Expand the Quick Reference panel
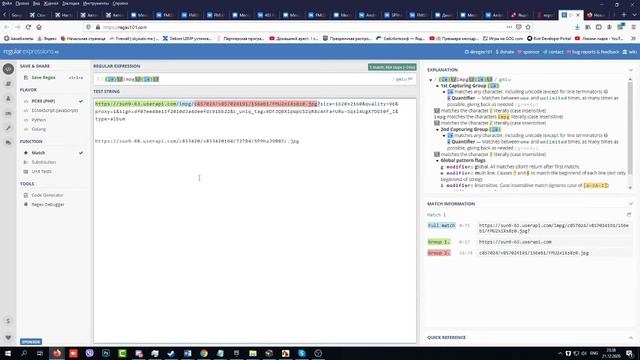 (x=631, y=338)
